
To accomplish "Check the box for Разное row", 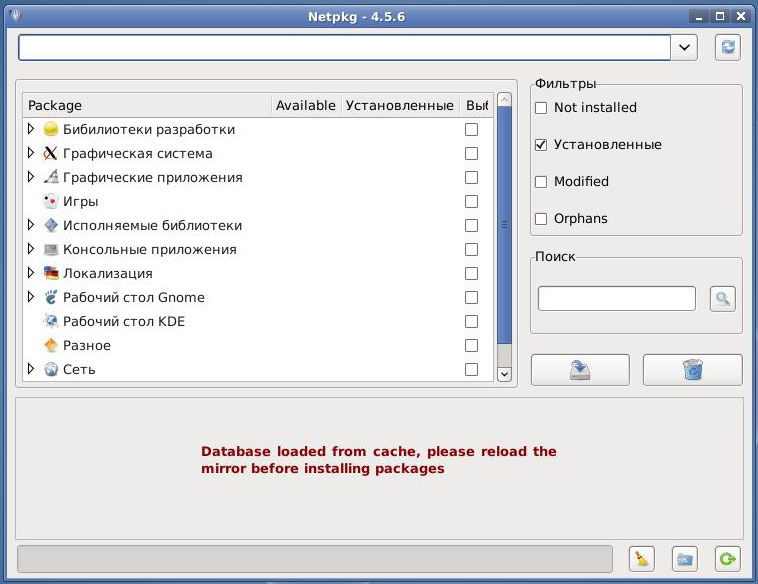I will point(471,345).
